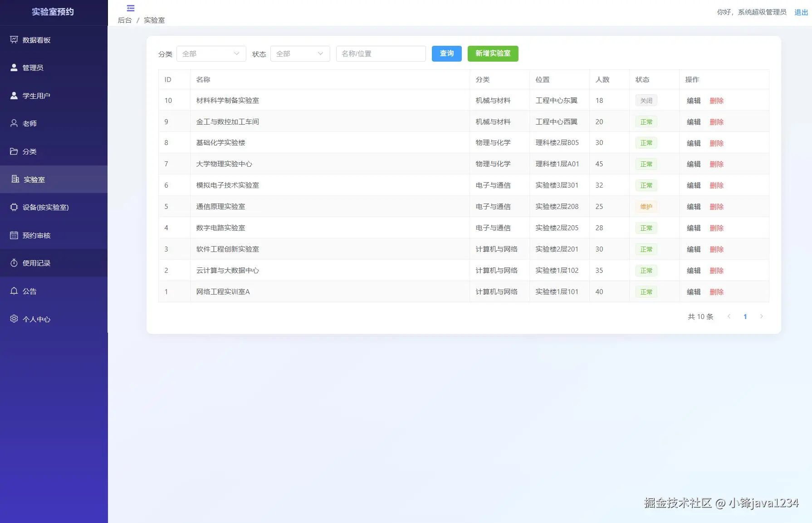The width and height of the screenshot is (812, 523).
Task: Open 预约审核 menu item
Action: (x=54, y=235)
